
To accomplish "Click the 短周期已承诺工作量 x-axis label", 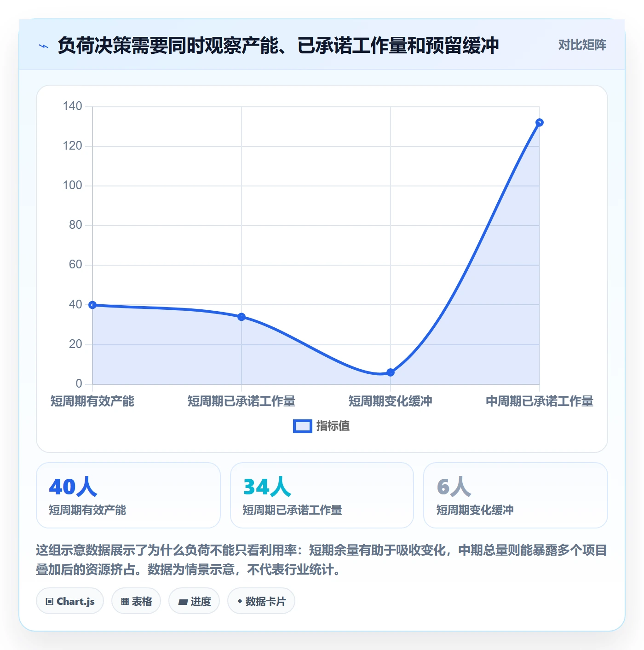I will 241,401.
